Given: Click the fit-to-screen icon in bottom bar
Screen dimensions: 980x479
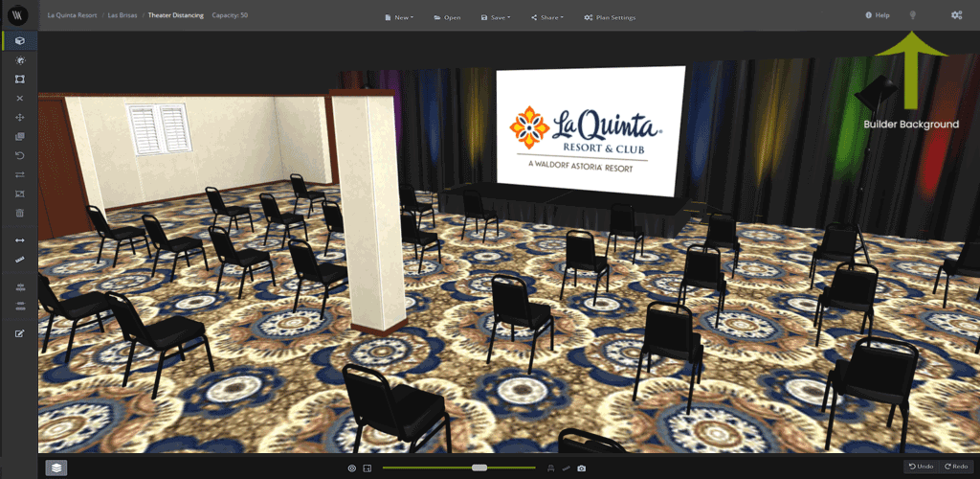Looking at the screenshot, I should point(367,468).
